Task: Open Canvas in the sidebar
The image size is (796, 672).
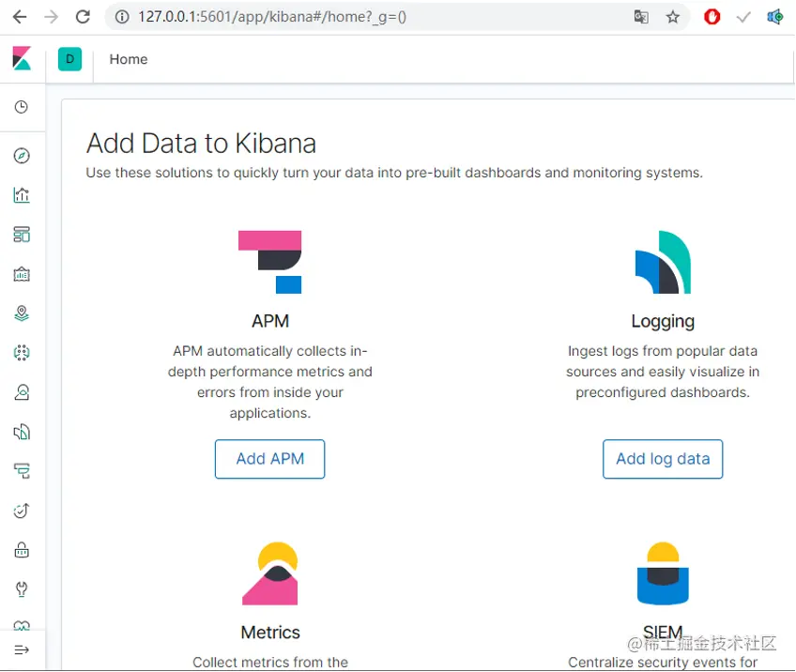Action: click(x=22, y=274)
